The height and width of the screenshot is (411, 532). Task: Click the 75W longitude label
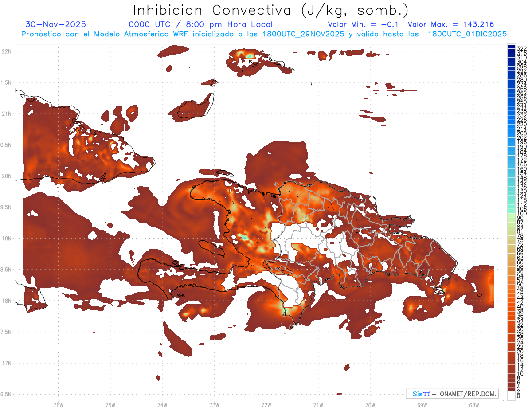point(110,405)
